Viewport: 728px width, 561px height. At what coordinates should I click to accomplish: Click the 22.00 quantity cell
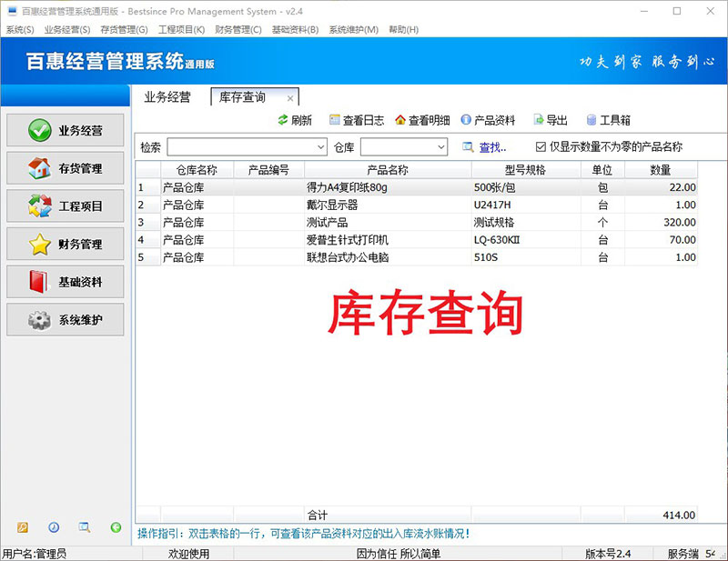click(x=661, y=187)
